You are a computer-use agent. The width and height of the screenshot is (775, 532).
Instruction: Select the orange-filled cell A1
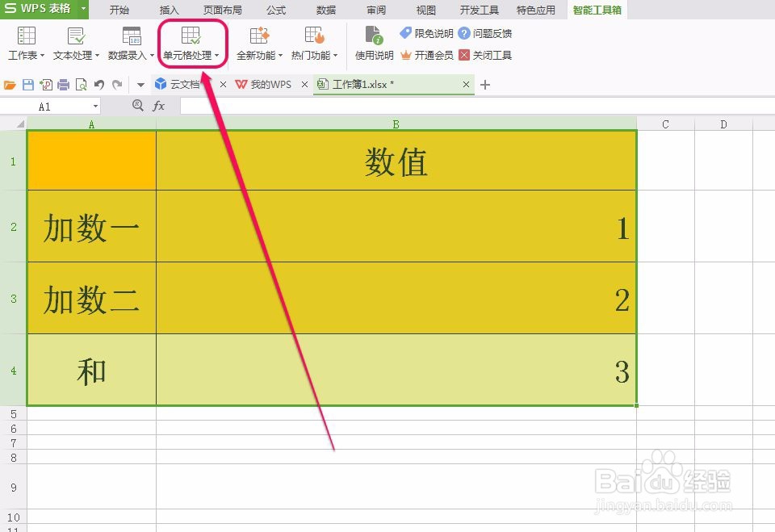(x=91, y=158)
